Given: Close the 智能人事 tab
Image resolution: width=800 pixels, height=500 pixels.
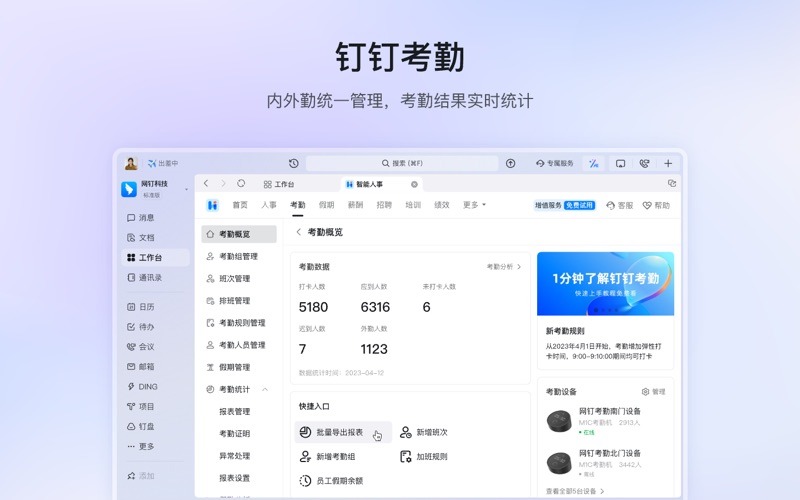Looking at the screenshot, I should (x=414, y=184).
